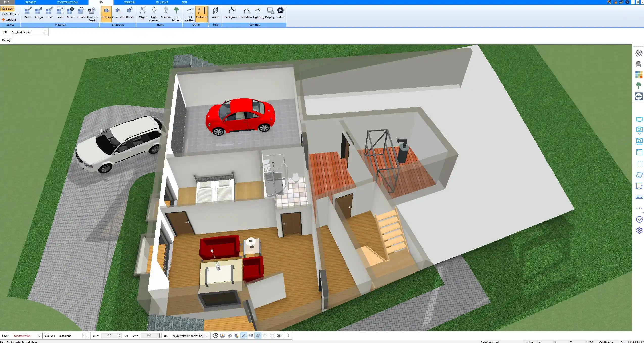
Task: Open the 2D VIEWS tab
Action: (x=162, y=2)
